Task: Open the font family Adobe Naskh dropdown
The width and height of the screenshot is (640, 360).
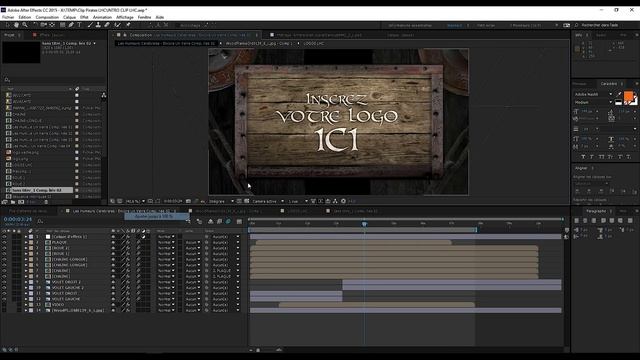Action: (x=593, y=94)
